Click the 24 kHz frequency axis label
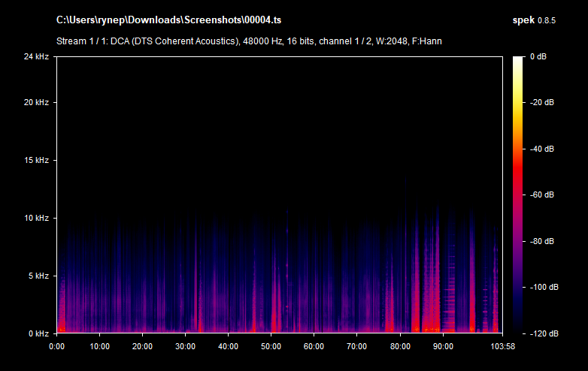Viewport: 588px width, 371px height. (35, 57)
